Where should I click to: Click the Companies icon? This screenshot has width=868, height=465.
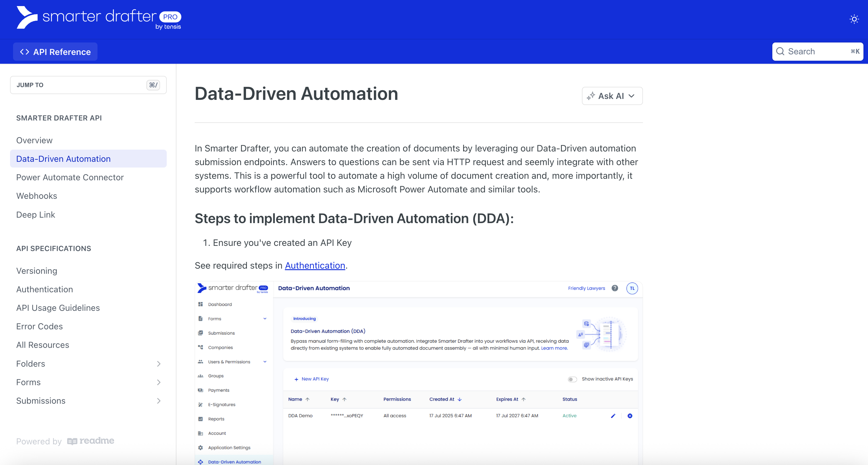pos(200,347)
